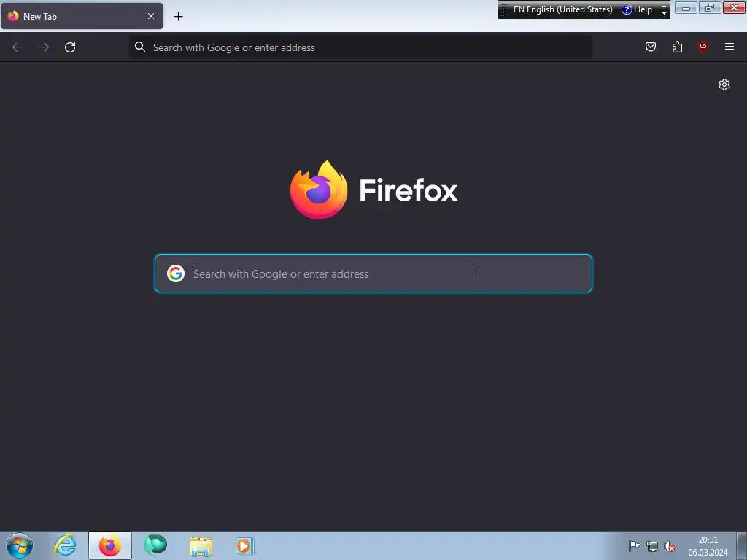Launch Windows Media Player from taskbar
The image size is (747, 560).
tap(245, 545)
